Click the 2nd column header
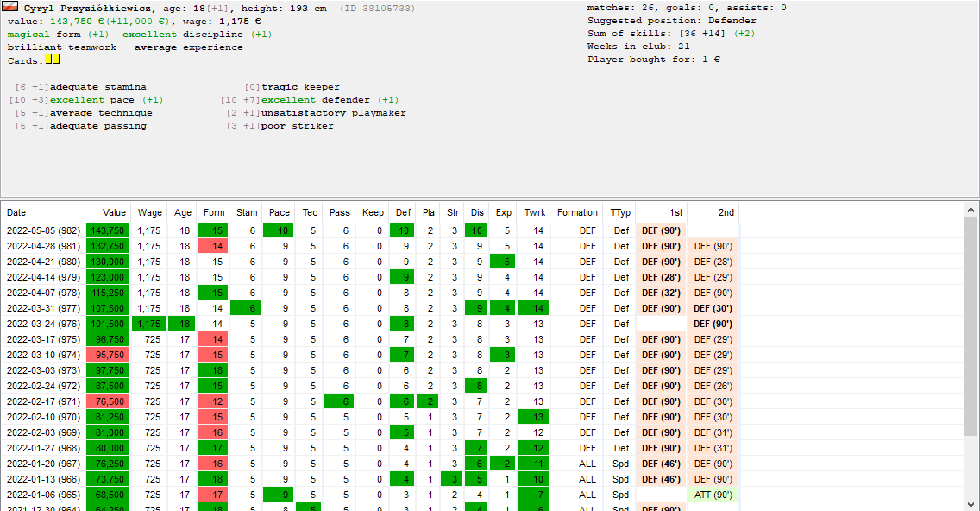 (713, 212)
